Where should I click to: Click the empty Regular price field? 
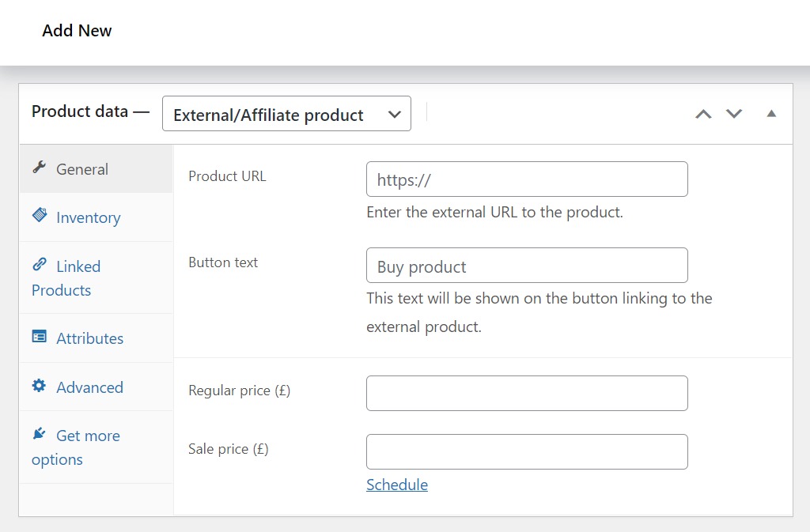click(x=527, y=393)
